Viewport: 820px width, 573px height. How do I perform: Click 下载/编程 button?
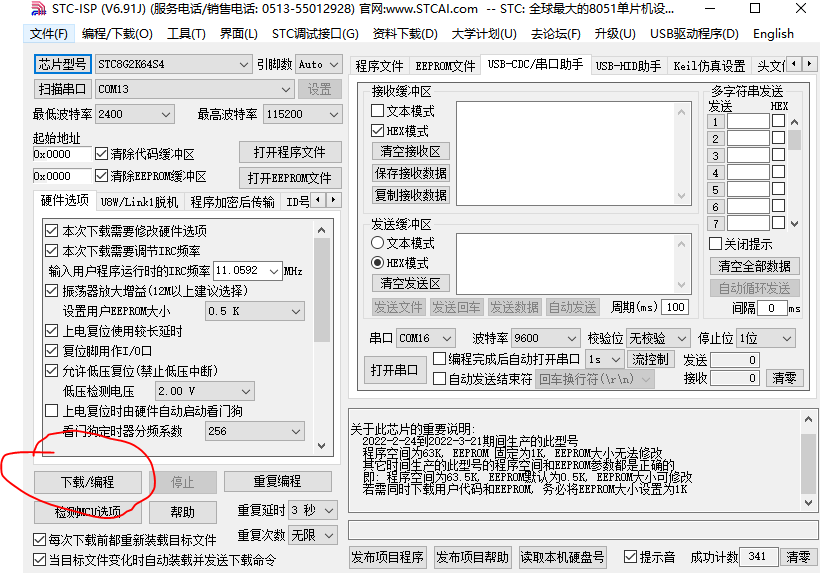(88, 482)
